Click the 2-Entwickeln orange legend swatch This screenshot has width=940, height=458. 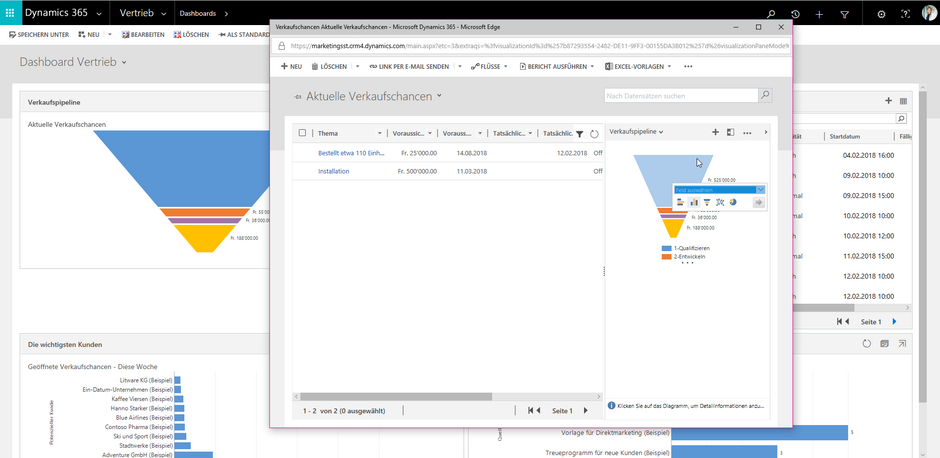coord(667,257)
